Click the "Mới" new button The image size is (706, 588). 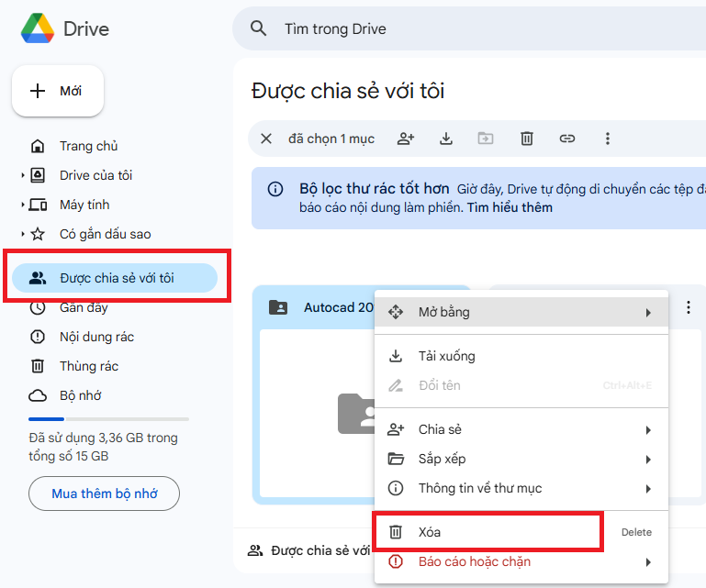(58, 91)
